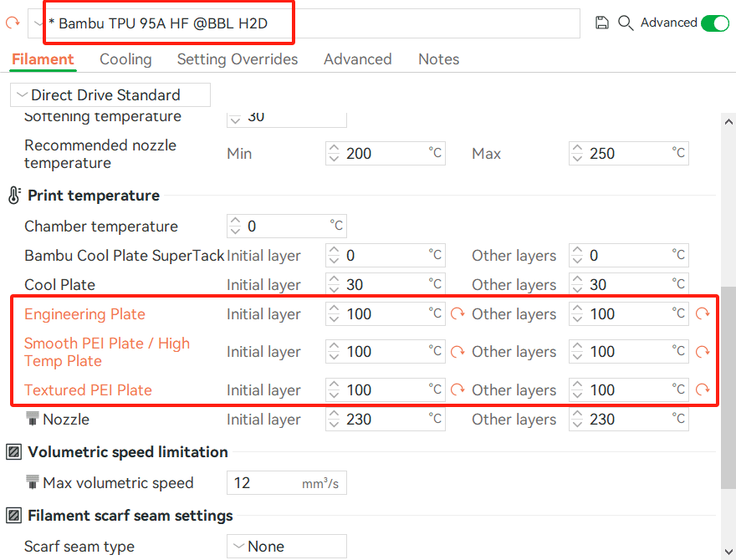Reset Textured PEI Plate other layers value
Screen dimensions: 736x560
703,389
